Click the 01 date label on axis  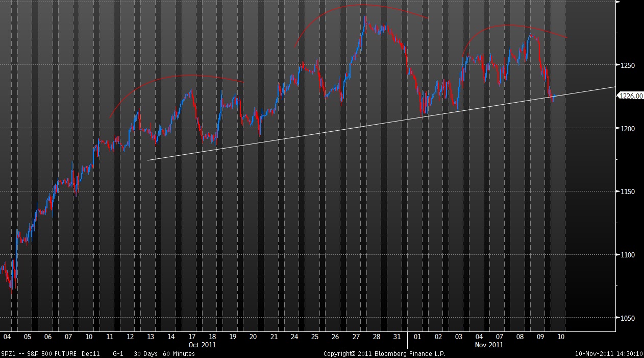coord(418,337)
